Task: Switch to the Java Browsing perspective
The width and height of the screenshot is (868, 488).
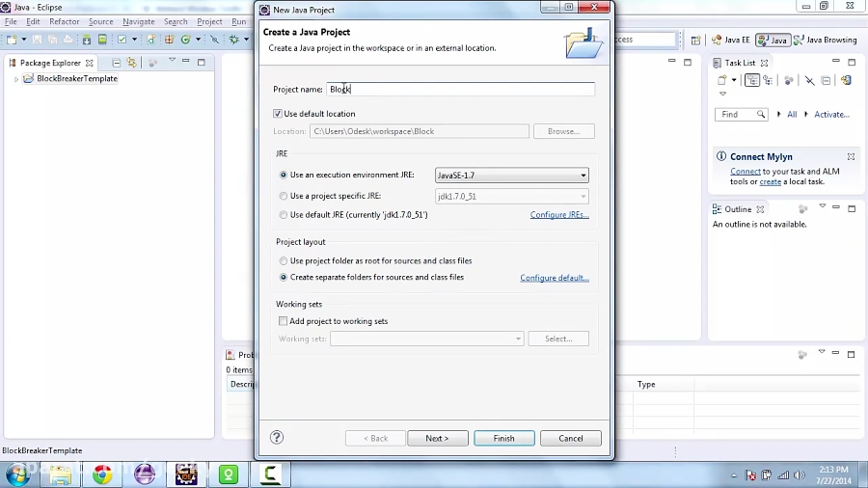Action: coord(825,40)
